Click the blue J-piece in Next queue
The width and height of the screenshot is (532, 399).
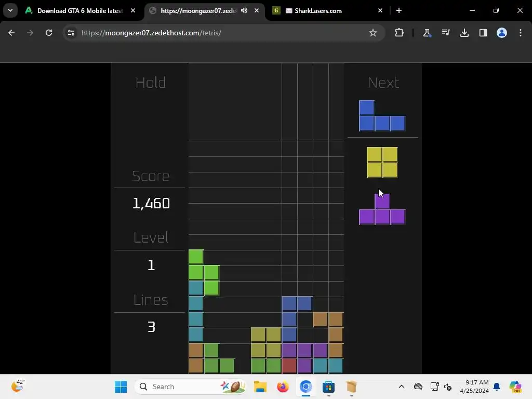click(x=382, y=116)
